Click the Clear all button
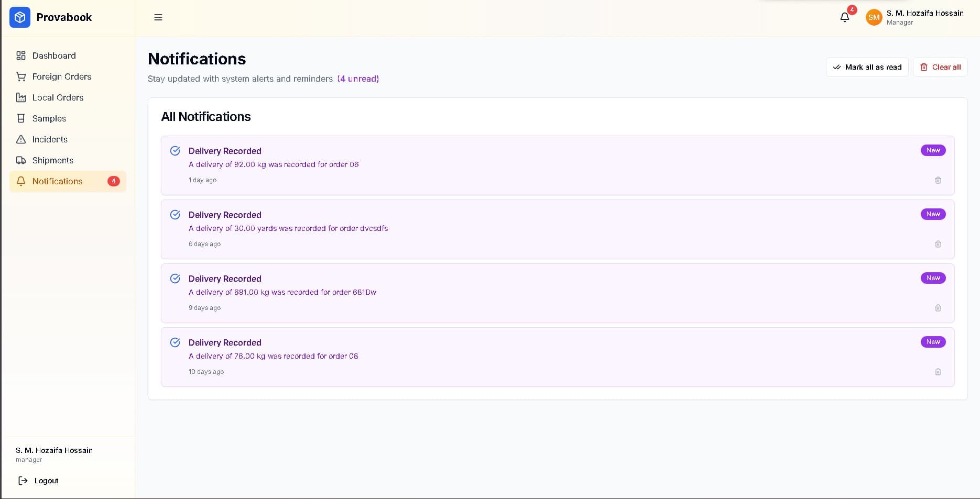980x499 pixels. (x=940, y=67)
